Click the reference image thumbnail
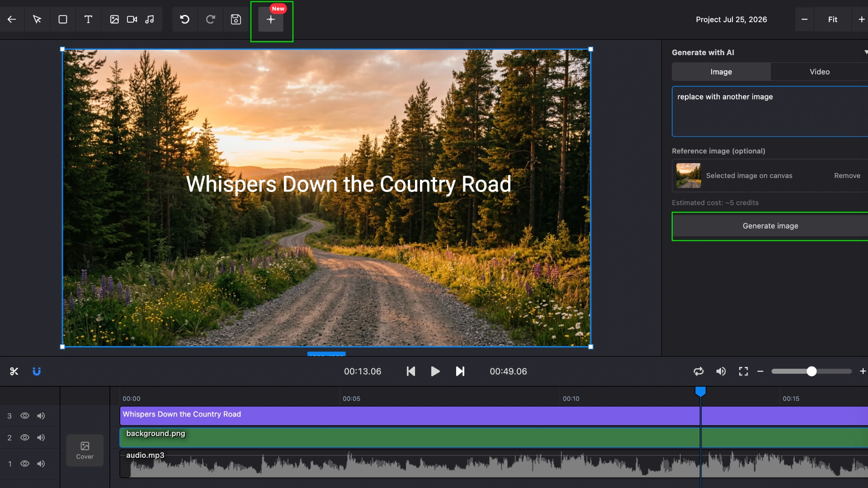This screenshot has height=488, width=868. tap(689, 176)
